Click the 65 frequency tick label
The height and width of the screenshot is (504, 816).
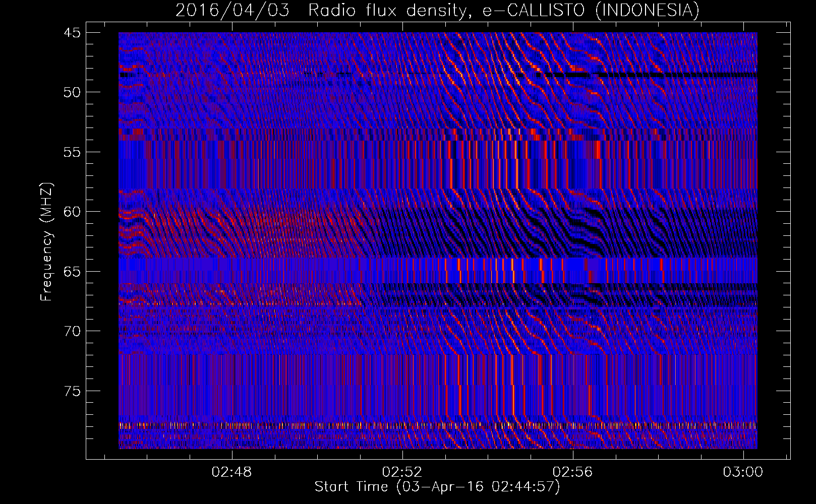(x=72, y=272)
